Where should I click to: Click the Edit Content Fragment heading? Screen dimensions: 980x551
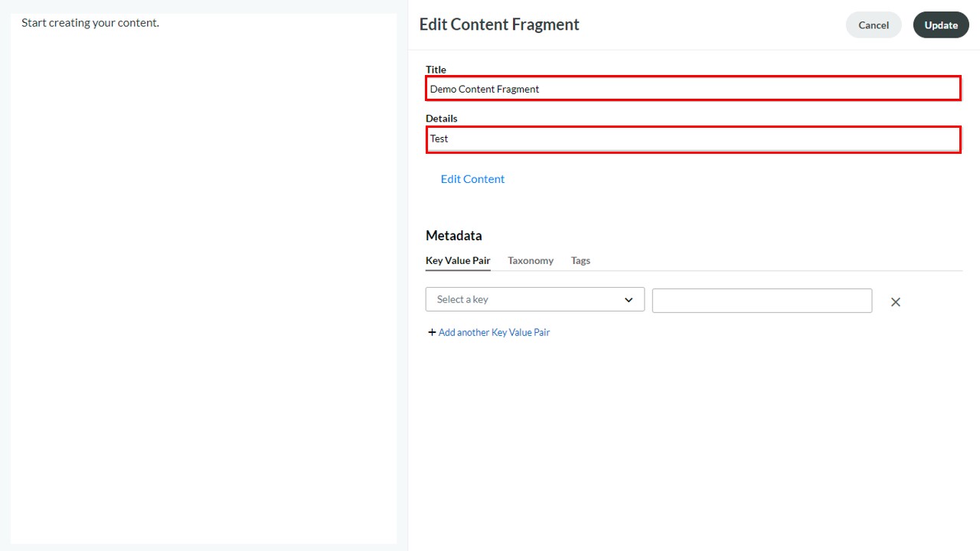pos(499,24)
